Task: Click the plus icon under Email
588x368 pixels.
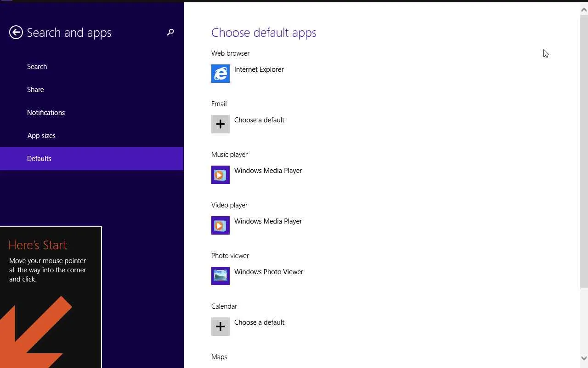Action: point(220,124)
